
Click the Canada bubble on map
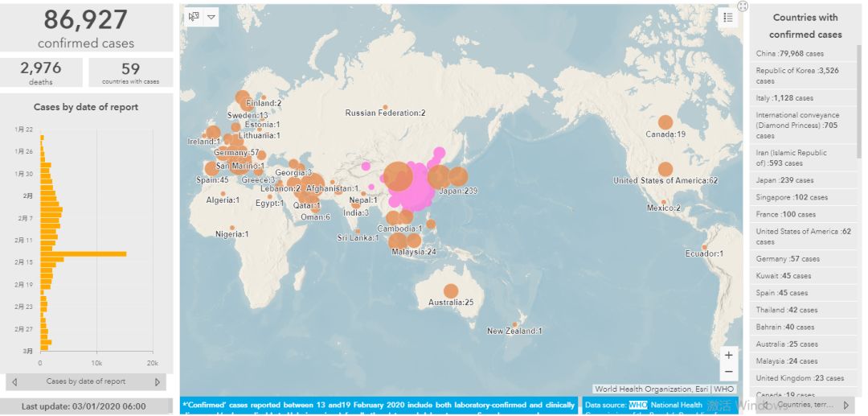pos(665,122)
